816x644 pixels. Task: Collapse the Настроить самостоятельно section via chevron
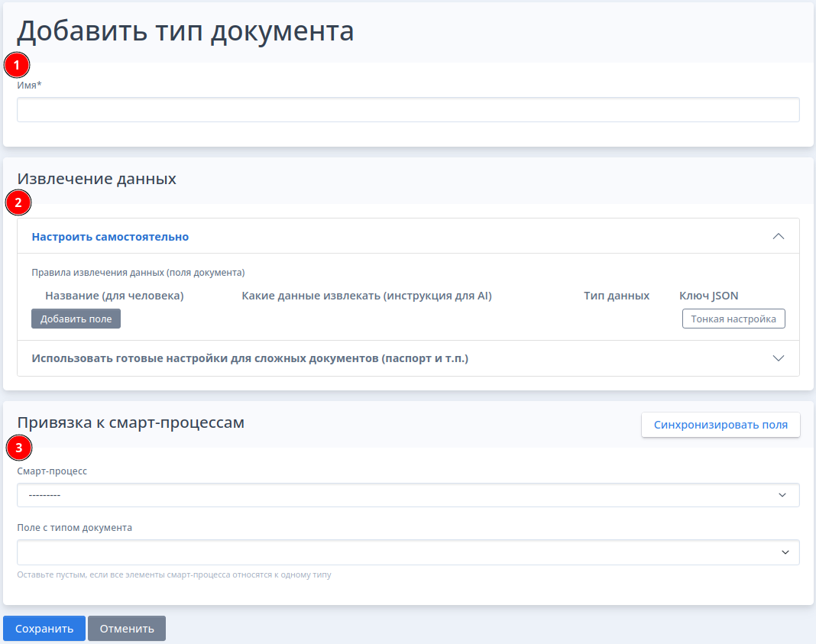(x=779, y=236)
